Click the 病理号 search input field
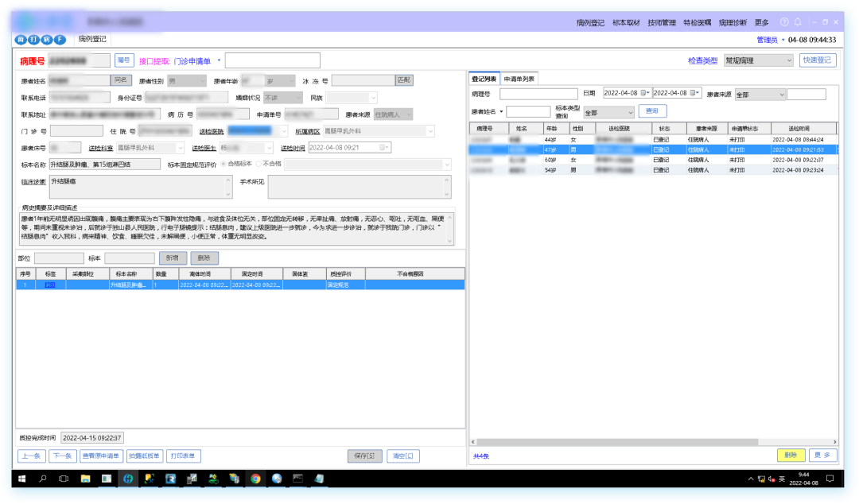Viewport: 859px width, 504px height. click(538, 95)
